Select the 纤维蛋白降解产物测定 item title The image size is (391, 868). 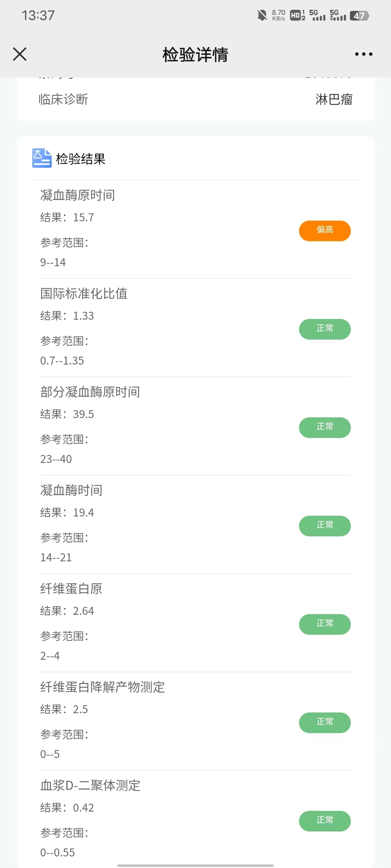click(102, 687)
